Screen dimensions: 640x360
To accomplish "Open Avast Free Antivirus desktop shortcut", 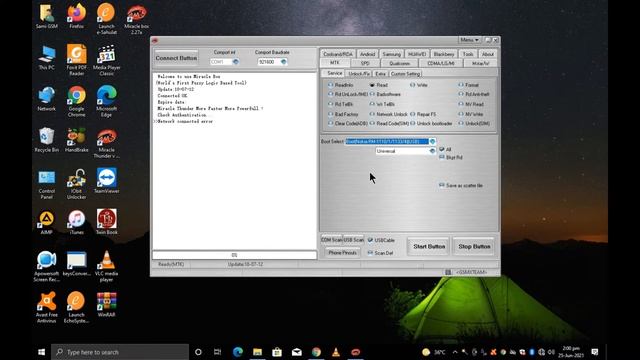I will (x=47, y=307).
